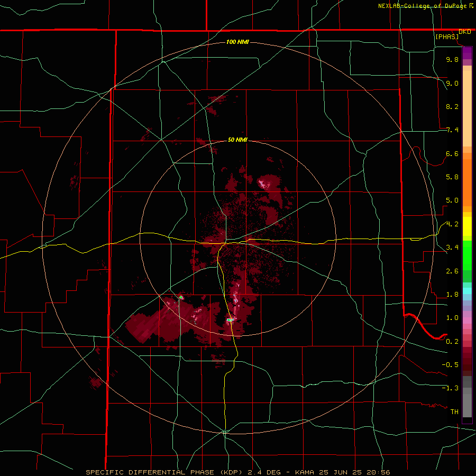476x476 pixels.
Task: Click the 5.0 value on color scale
Action: (x=452, y=200)
